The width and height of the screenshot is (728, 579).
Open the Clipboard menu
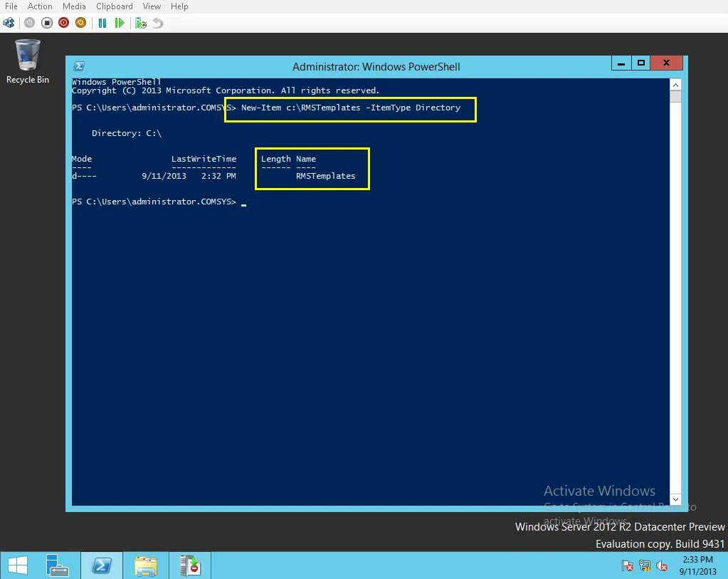[x=114, y=6]
